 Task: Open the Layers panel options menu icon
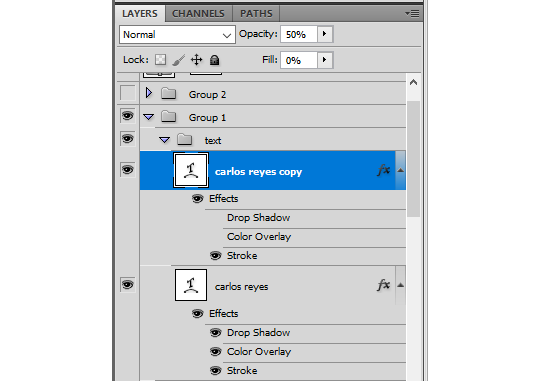tap(412, 13)
